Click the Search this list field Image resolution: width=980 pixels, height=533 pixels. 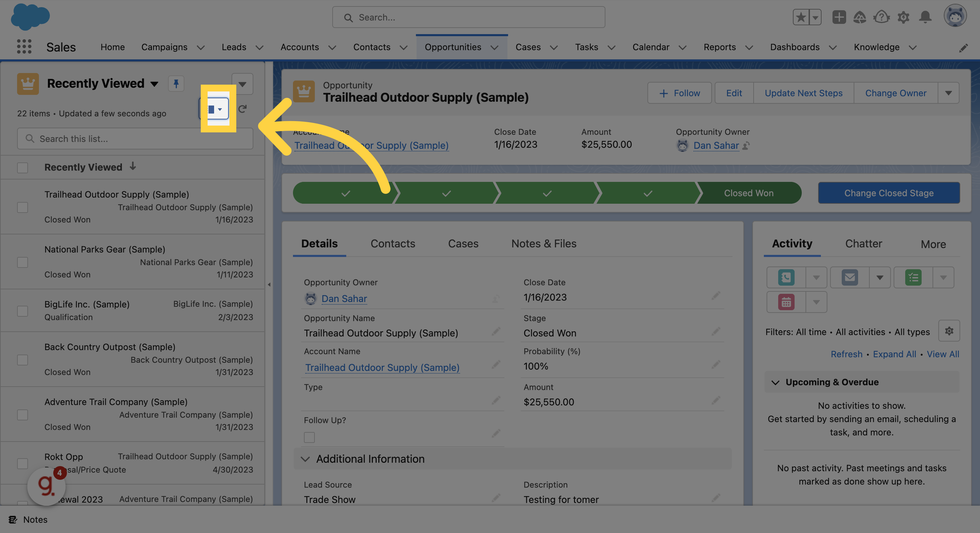tap(135, 139)
